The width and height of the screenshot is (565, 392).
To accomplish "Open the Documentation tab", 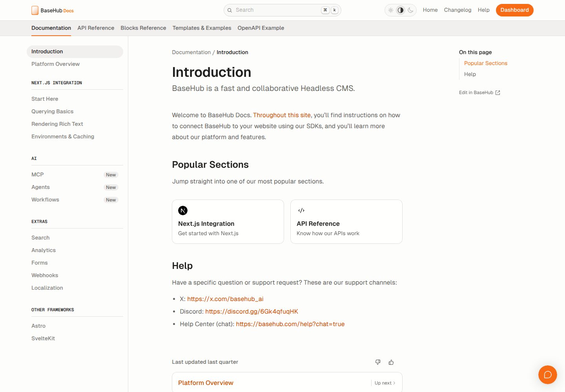I will [51, 28].
